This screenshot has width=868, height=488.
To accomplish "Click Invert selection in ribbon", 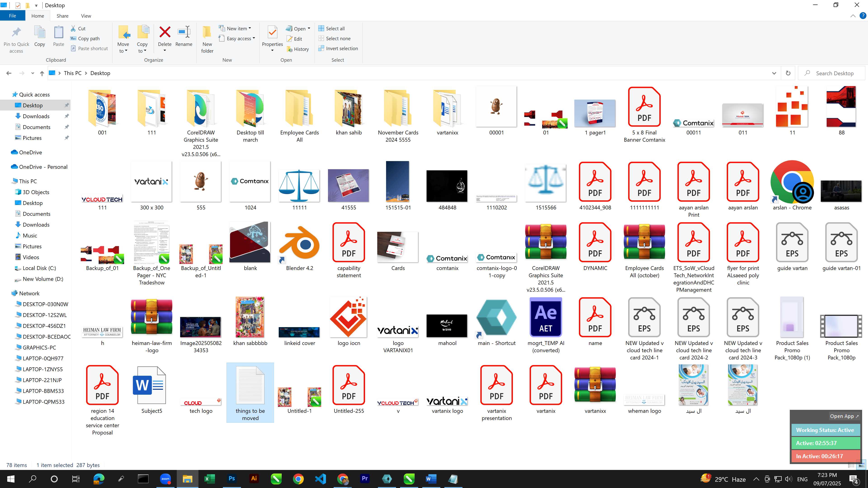I will 338,49.
